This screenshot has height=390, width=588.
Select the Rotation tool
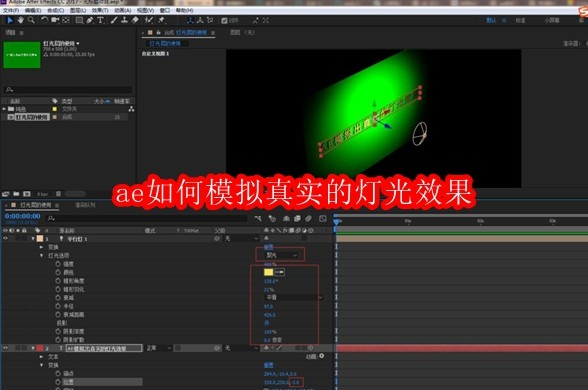pos(45,20)
